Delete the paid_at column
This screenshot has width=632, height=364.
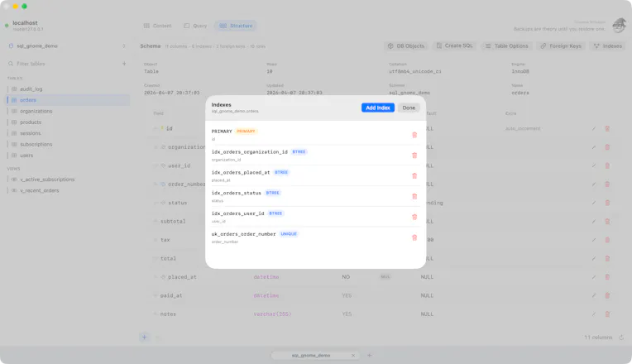[x=607, y=295]
